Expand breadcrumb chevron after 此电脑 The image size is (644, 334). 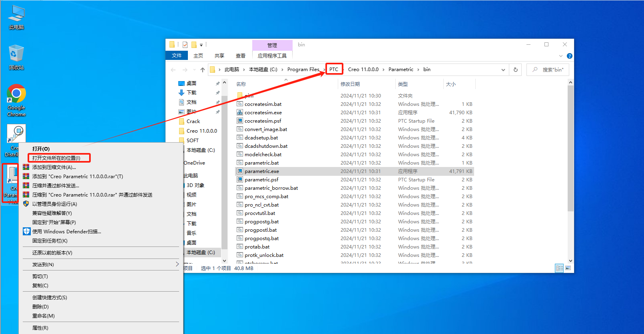tap(244, 70)
